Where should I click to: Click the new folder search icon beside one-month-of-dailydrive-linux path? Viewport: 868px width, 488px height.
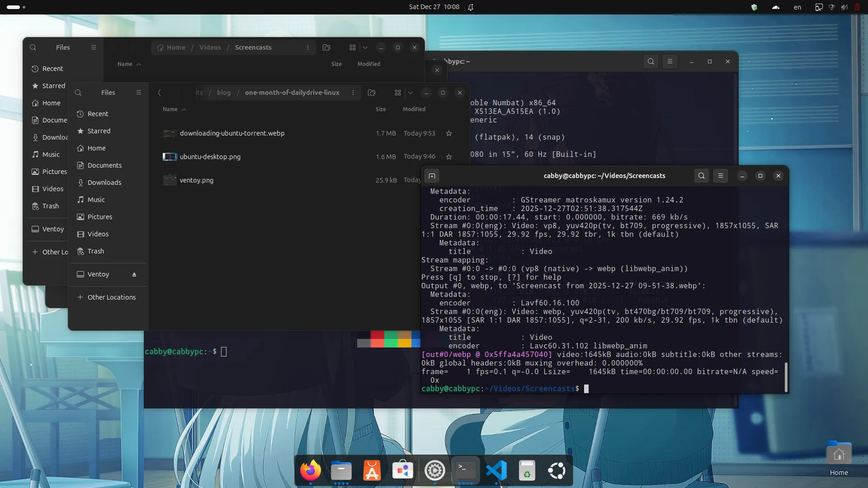coord(372,93)
